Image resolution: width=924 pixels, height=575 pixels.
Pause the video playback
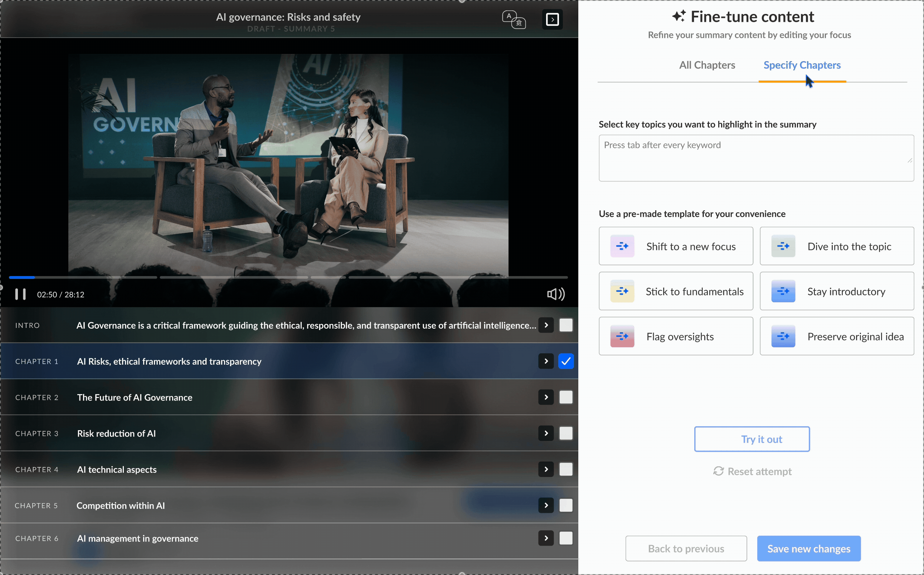point(20,294)
